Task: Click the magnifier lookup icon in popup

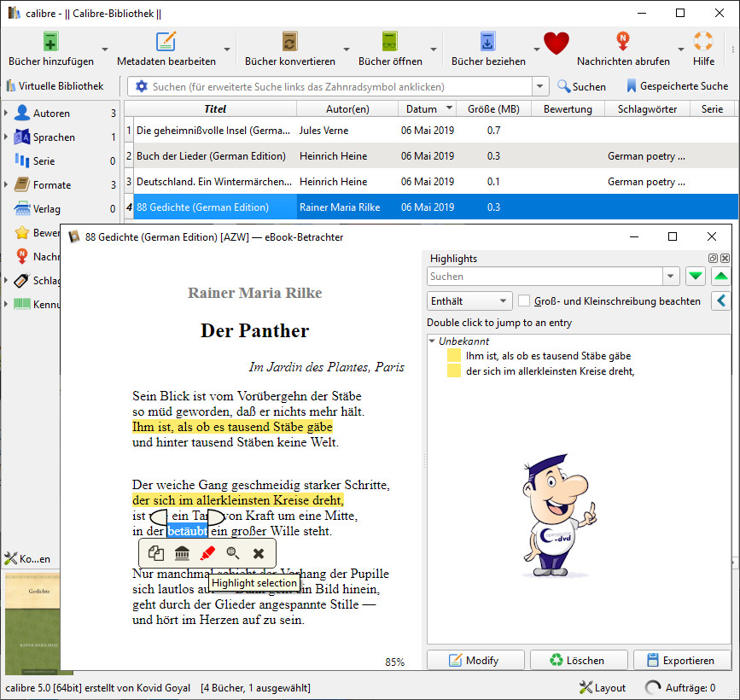Action: tap(233, 553)
